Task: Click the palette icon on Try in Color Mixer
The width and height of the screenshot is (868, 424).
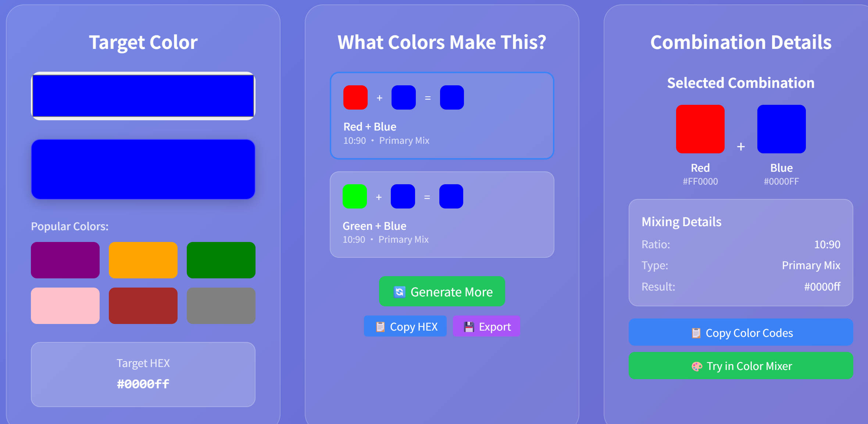Action: pyautogui.click(x=697, y=366)
